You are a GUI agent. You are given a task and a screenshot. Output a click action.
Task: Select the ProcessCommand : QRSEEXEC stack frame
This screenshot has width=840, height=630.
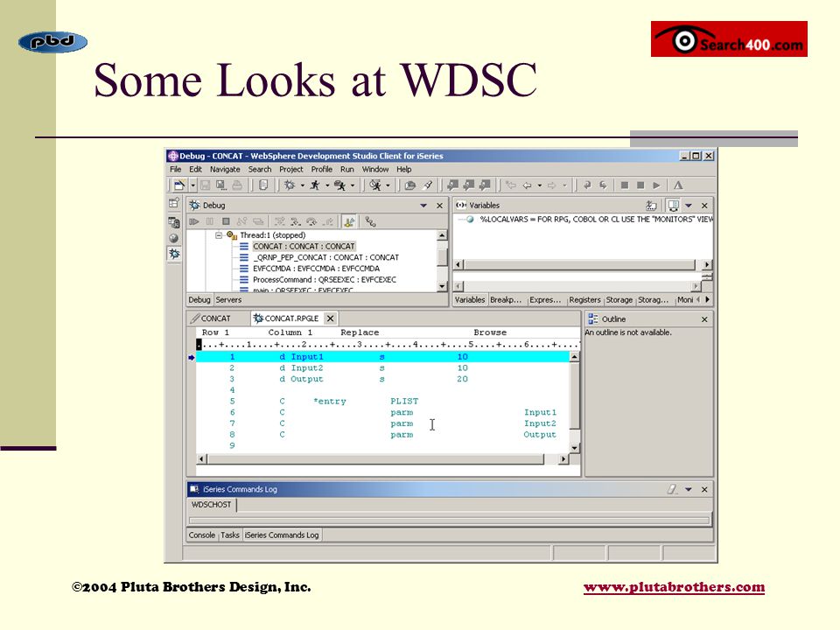325,280
